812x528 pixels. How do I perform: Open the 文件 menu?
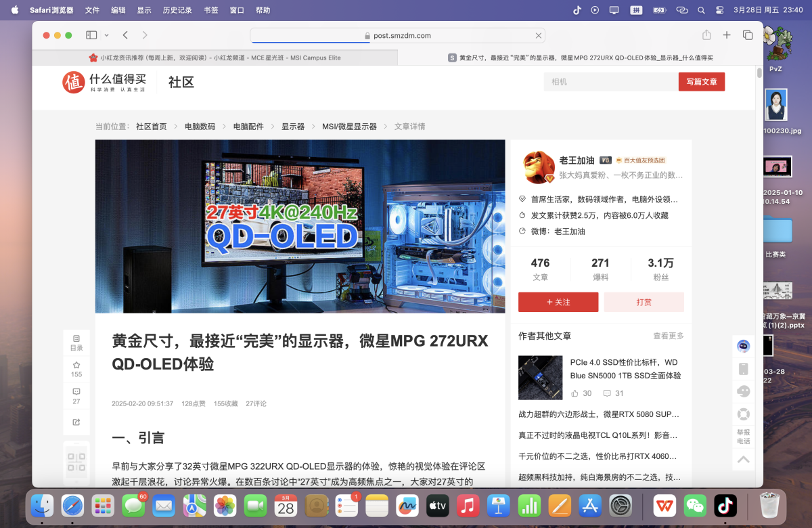tap(92, 10)
